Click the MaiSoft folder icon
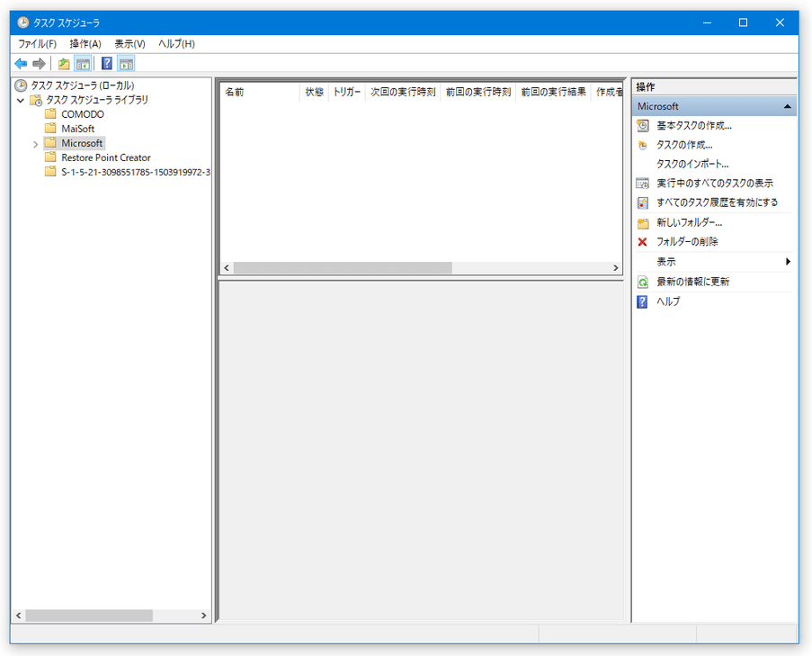 50,129
